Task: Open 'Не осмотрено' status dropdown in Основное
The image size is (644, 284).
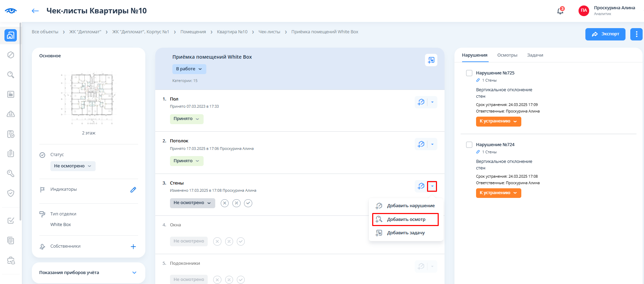Action: click(73, 166)
